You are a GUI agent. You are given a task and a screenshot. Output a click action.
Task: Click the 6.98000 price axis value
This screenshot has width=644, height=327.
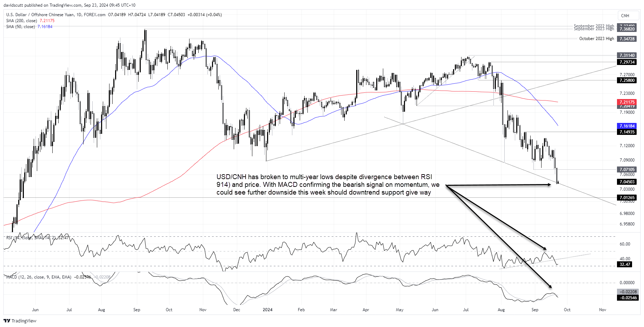(627, 214)
